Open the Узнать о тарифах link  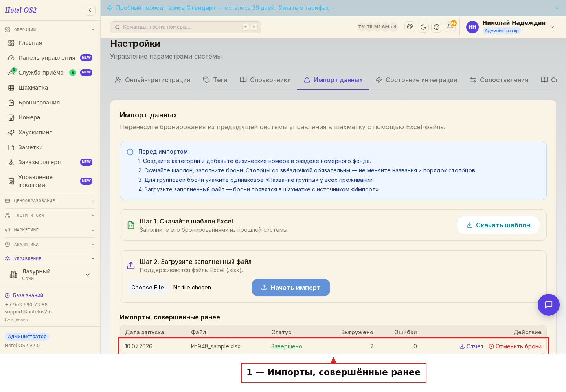(304, 8)
